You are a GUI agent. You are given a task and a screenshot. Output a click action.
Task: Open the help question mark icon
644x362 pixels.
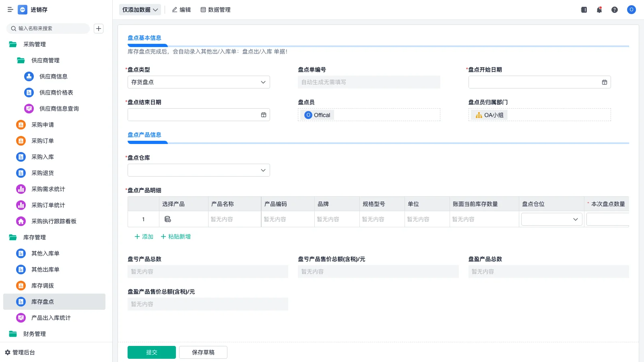615,10
